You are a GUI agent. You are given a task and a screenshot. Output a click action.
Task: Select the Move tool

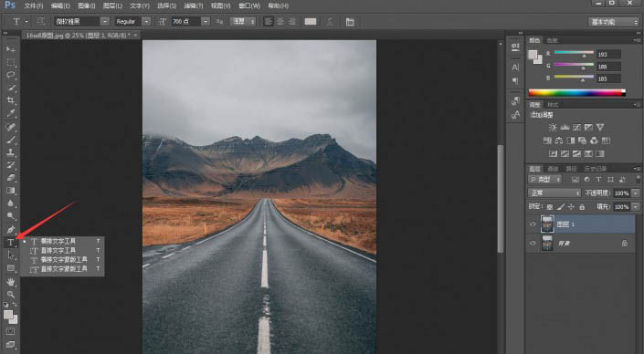tap(11, 49)
